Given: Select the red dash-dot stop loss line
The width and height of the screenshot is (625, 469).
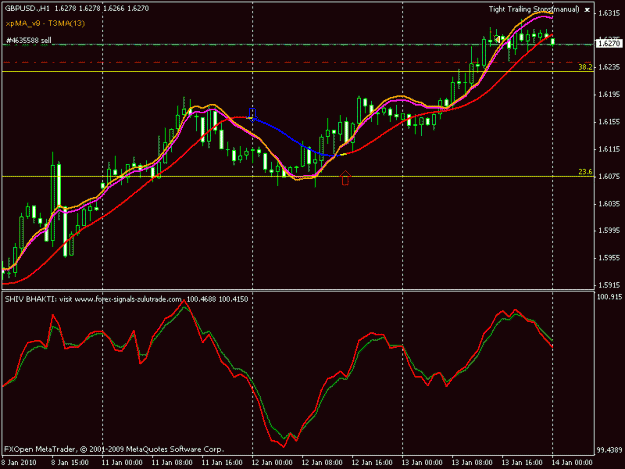Looking at the screenshot, I should coord(298,63).
